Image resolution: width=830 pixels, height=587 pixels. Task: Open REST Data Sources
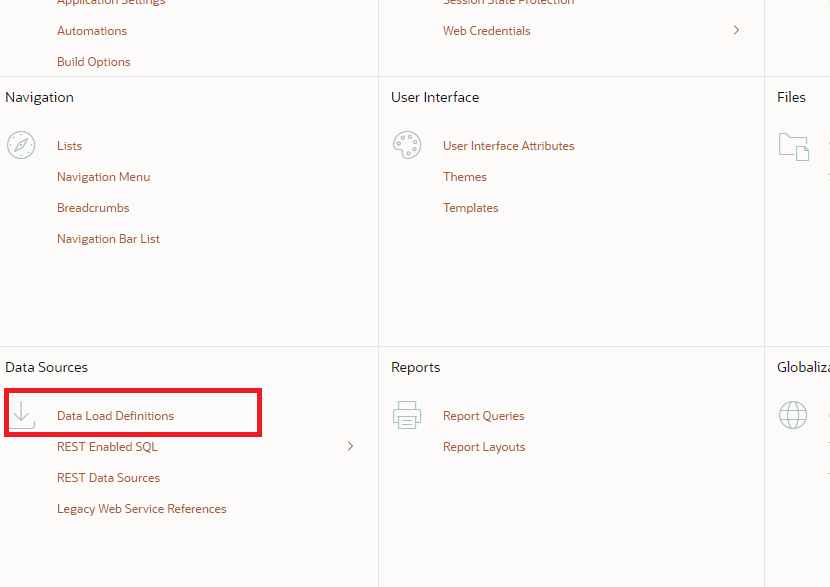tap(108, 478)
